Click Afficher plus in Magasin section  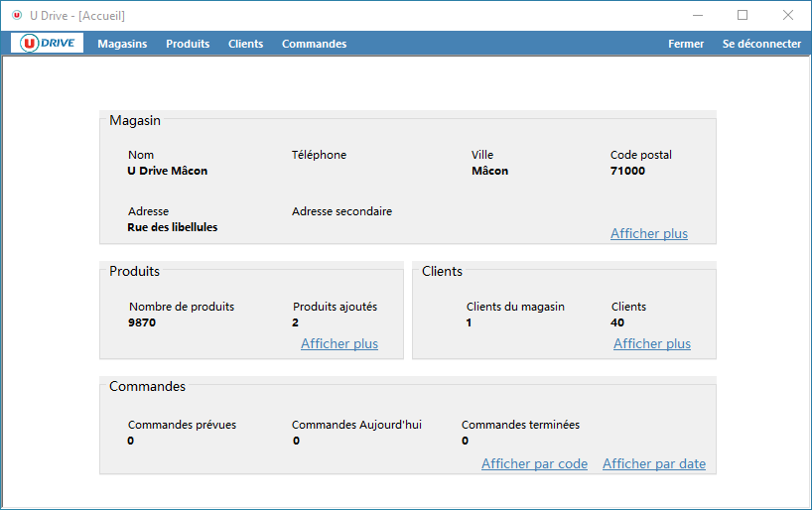pos(648,234)
